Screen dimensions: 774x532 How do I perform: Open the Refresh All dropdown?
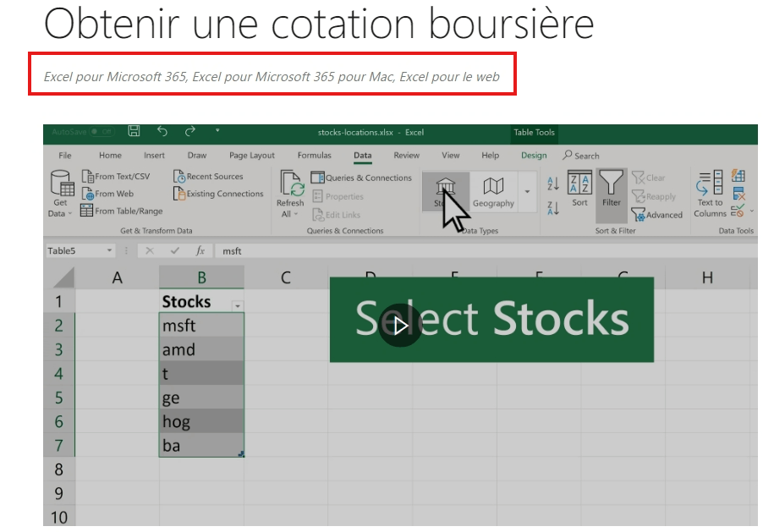(290, 194)
